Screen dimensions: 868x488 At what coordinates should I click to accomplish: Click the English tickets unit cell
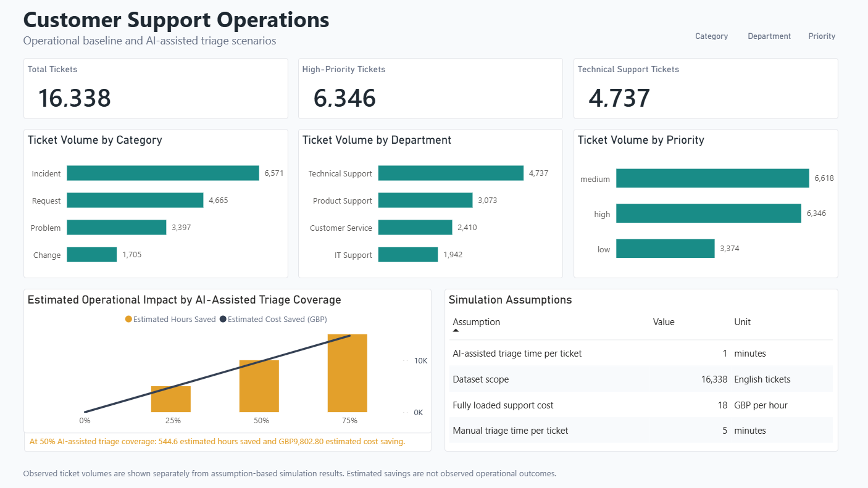[x=762, y=379]
